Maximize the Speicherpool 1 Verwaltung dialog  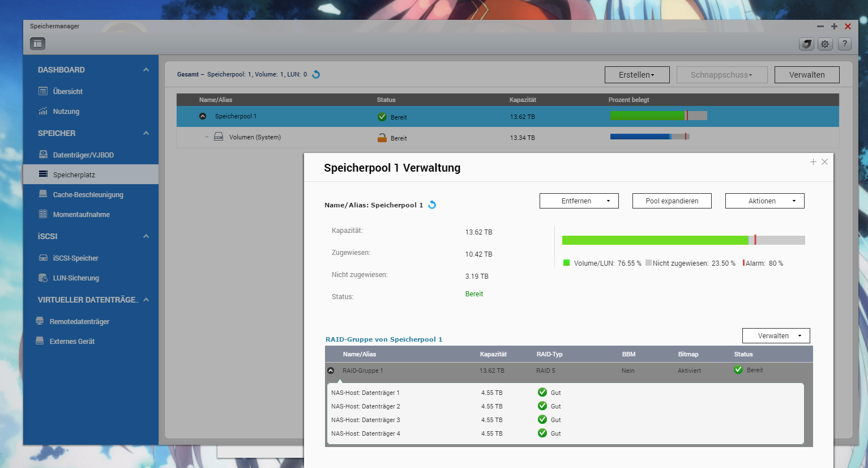[813, 162]
